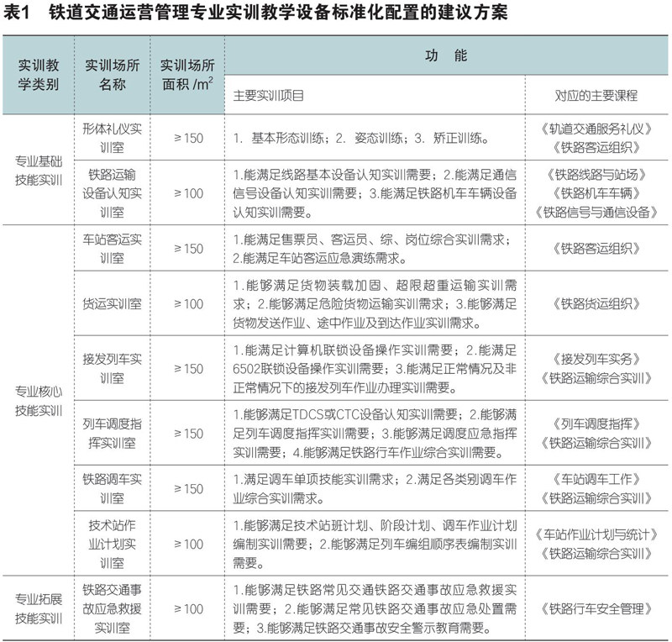Viewport: 672px width, 642px height.
Task: Select the 铁路交通事故应急救援实训室 cell
Action: 112,608
